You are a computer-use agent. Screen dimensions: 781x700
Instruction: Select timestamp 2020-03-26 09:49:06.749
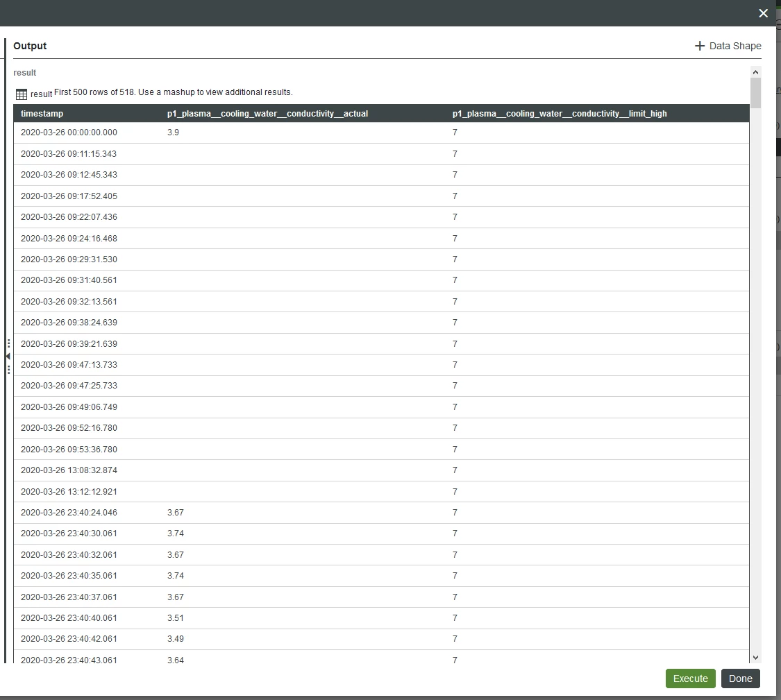tap(69, 407)
